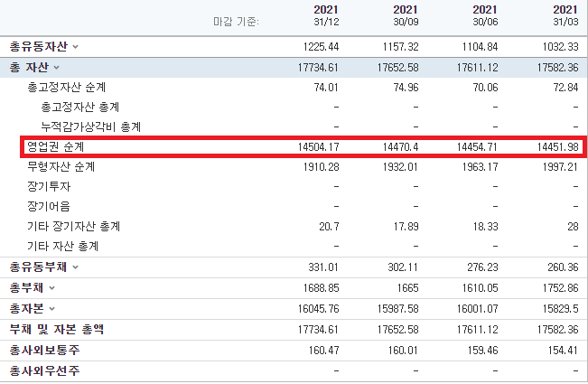The image size is (588, 384).
Task: Select the 총자본 row label
Action: pos(26,308)
